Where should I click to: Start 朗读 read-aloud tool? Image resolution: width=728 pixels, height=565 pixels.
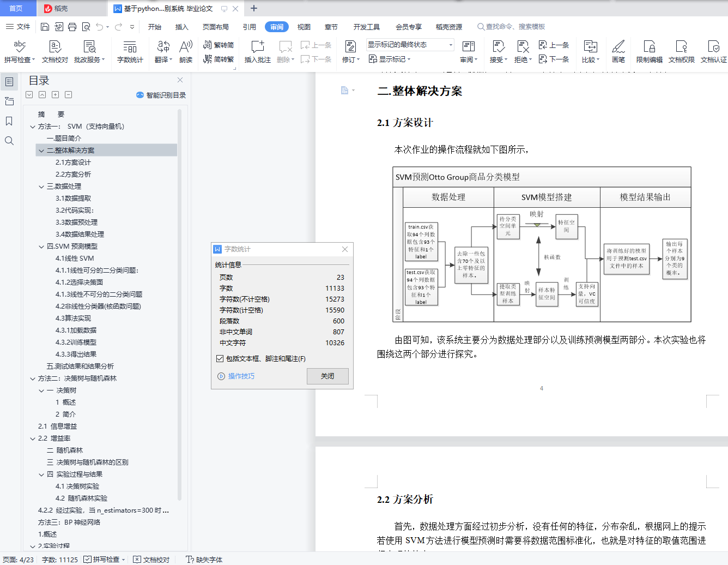186,52
